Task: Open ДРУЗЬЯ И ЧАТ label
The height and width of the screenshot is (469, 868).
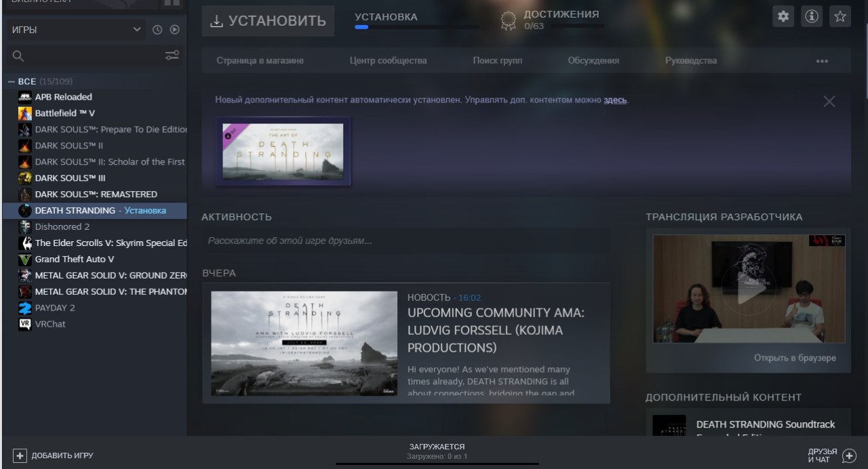Action: 823,455
